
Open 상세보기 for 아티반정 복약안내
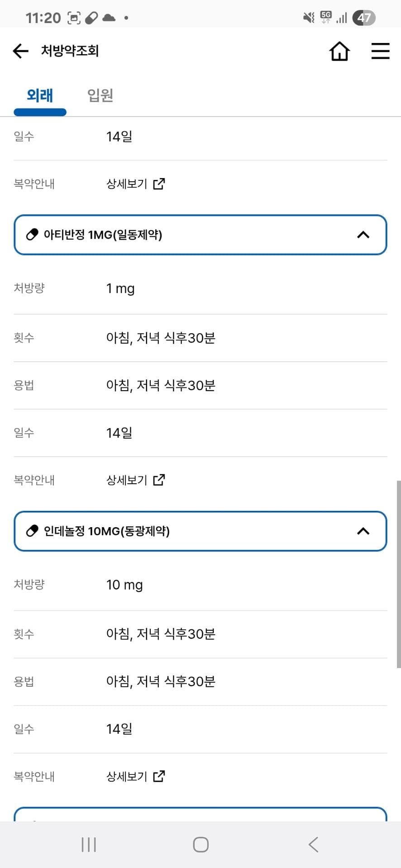pyautogui.click(x=127, y=480)
